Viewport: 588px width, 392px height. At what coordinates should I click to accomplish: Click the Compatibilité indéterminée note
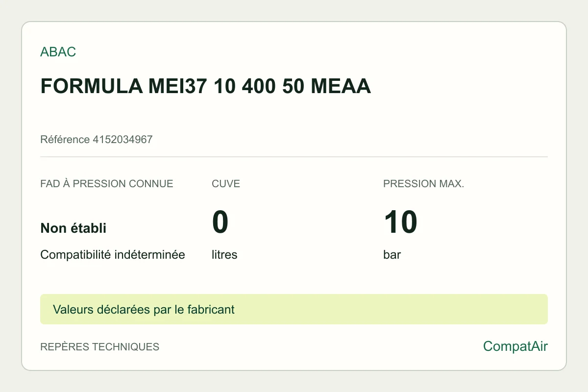click(x=113, y=255)
